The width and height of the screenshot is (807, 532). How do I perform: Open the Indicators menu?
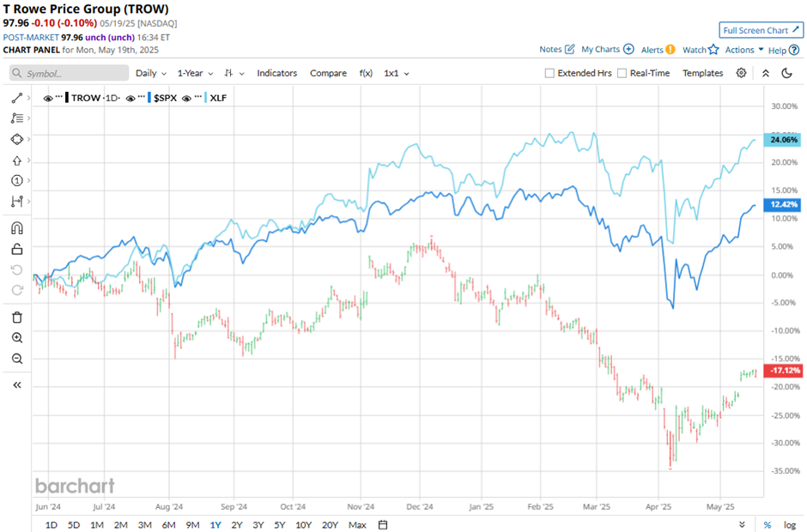click(x=276, y=73)
